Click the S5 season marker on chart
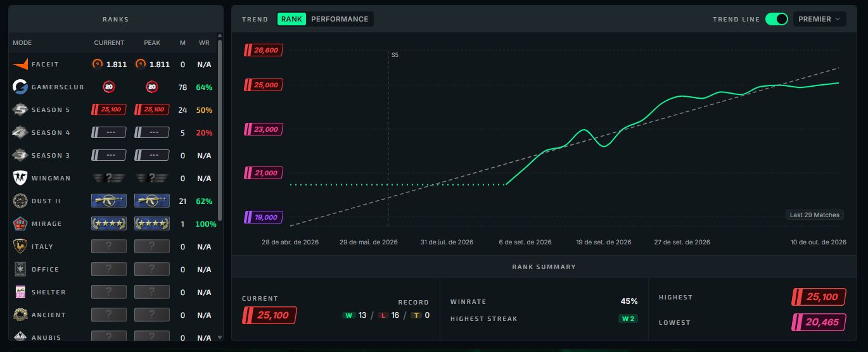The image size is (868, 352). click(395, 55)
